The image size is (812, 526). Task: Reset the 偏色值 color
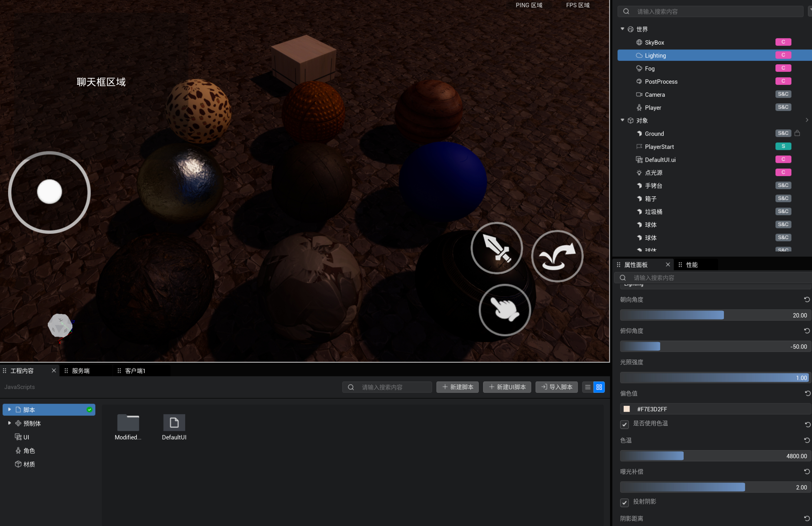(x=807, y=393)
